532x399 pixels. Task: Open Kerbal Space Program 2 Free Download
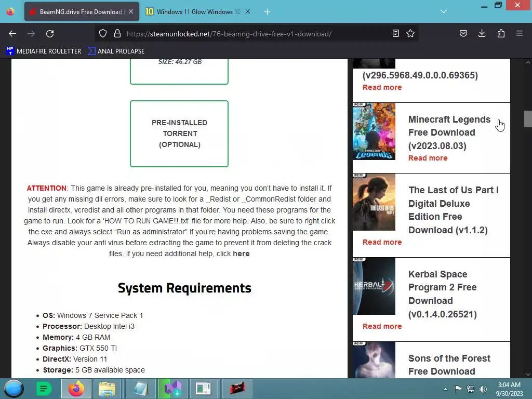tap(443, 294)
